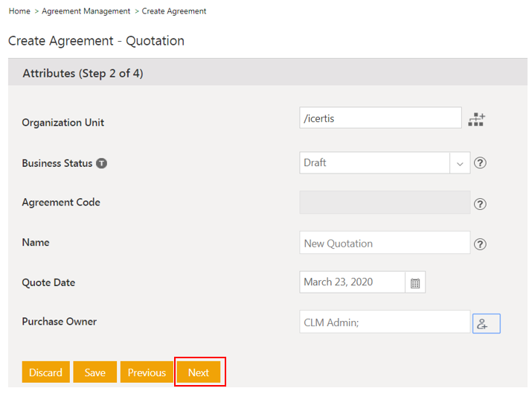The image size is (532, 394).
Task: Click the help icon next to Name
Action: pos(480,244)
